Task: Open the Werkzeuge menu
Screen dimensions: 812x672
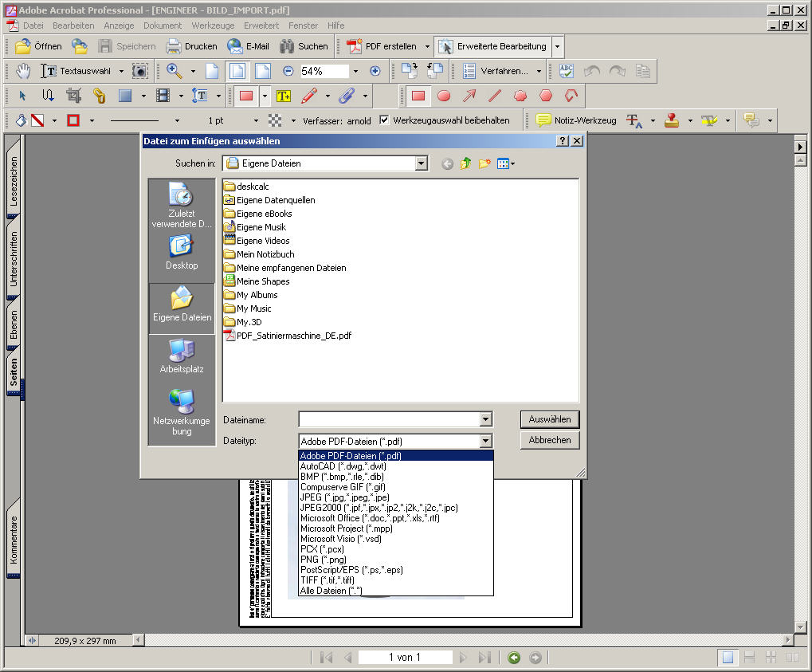Action: (x=213, y=26)
